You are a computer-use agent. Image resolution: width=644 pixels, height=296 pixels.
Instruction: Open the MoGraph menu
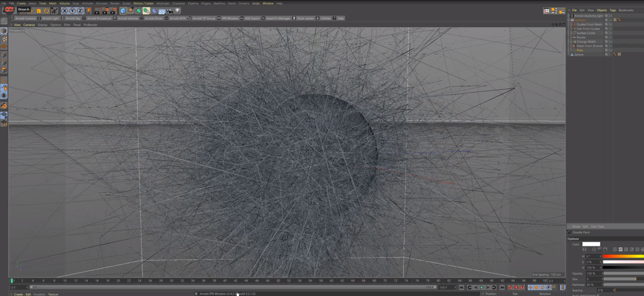coord(163,3)
